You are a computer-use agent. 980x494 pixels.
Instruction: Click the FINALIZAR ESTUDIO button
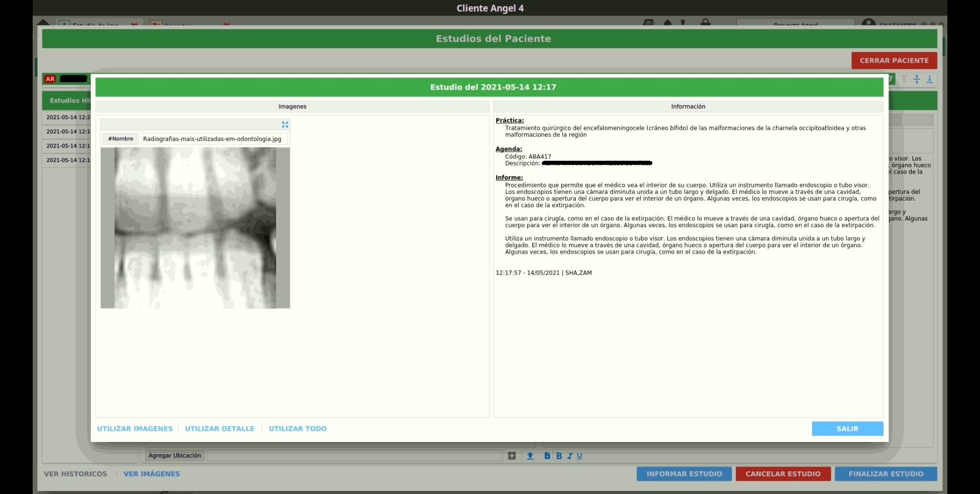click(x=886, y=474)
